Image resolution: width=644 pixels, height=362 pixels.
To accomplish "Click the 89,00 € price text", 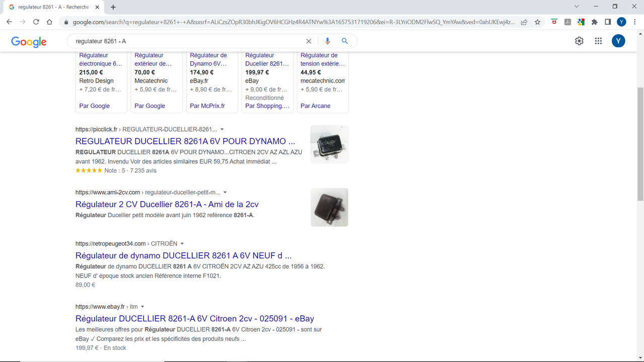I will (x=86, y=285).
